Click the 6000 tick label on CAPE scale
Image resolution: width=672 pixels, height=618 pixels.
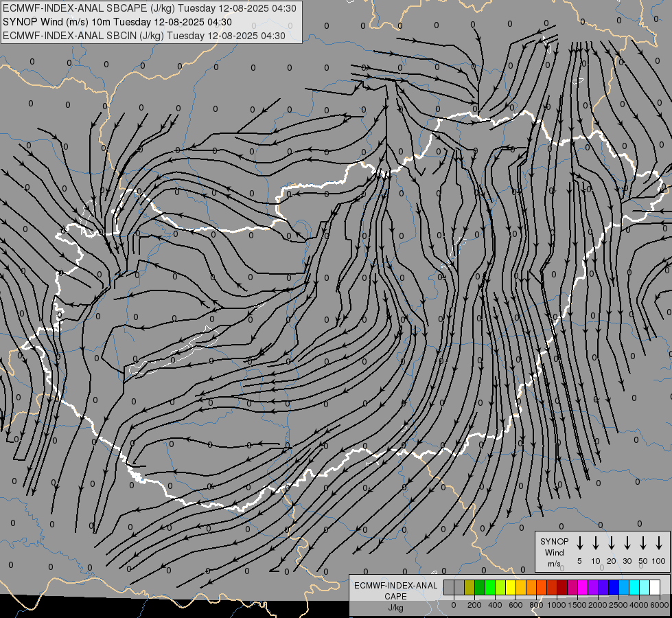pos(660,605)
